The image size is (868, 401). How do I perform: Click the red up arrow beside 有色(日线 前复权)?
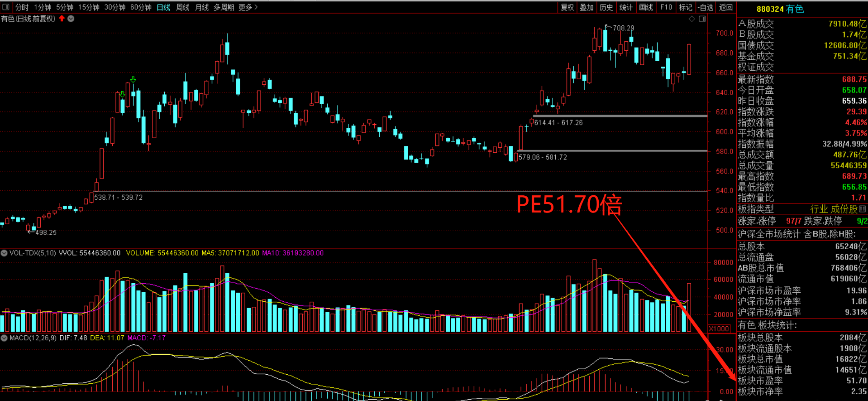(x=62, y=19)
